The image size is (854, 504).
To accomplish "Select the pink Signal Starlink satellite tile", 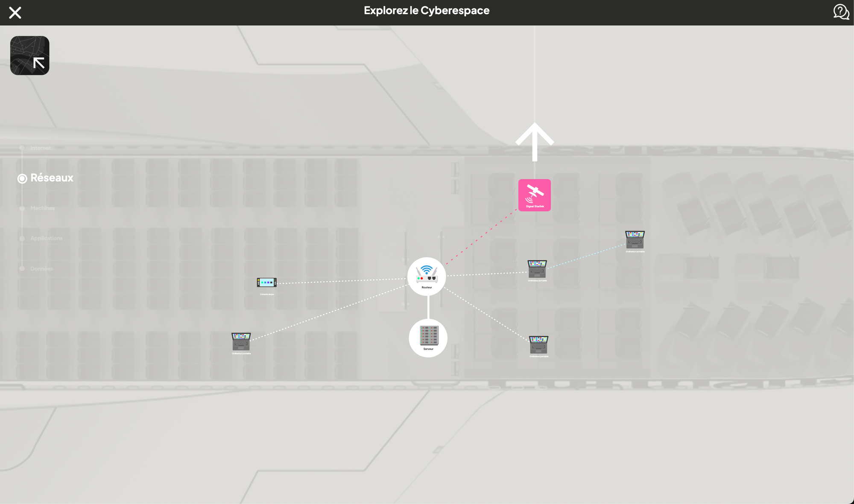I will (534, 195).
